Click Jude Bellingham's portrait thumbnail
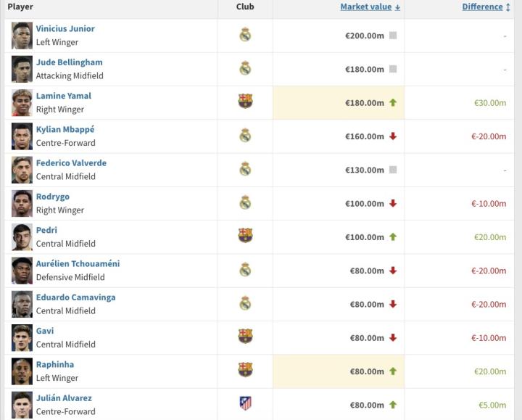This screenshot has height=420, width=522. [22, 69]
